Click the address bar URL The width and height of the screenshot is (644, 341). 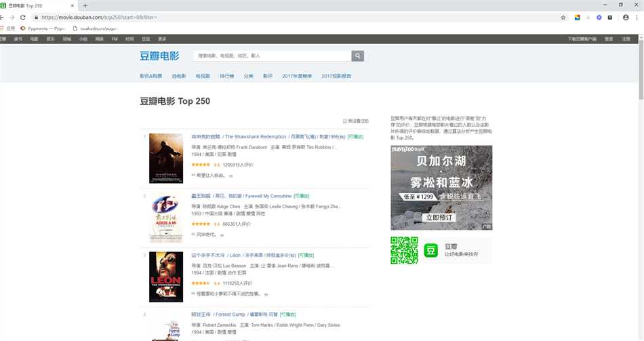(99, 17)
